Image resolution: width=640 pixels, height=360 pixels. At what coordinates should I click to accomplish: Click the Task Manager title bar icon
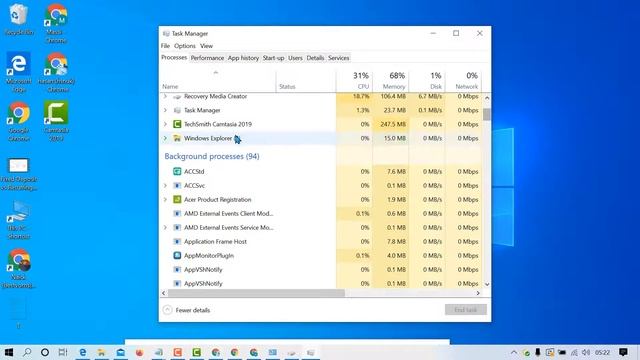click(166, 33)
